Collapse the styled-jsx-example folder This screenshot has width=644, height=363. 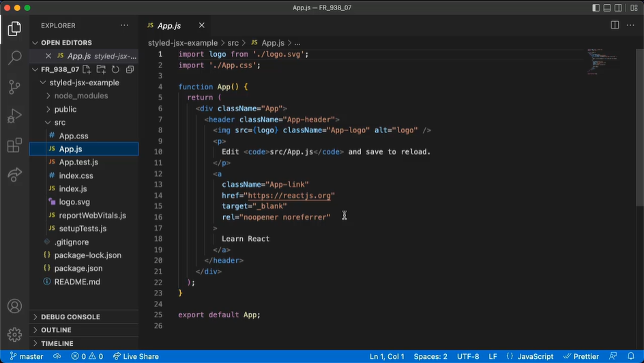[x=84, y=83]
